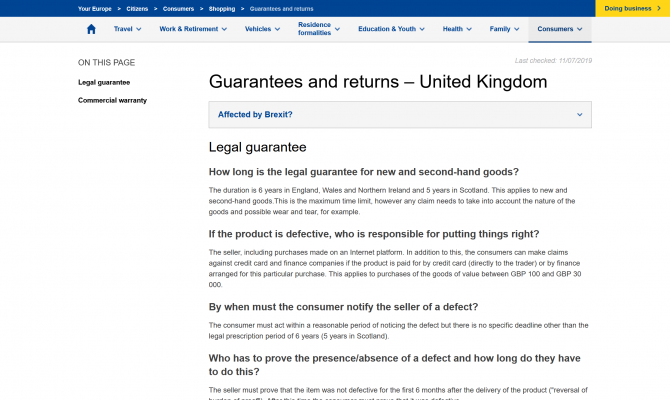
Task: Expand the Residence formalities menu
Action: [319, 29]
